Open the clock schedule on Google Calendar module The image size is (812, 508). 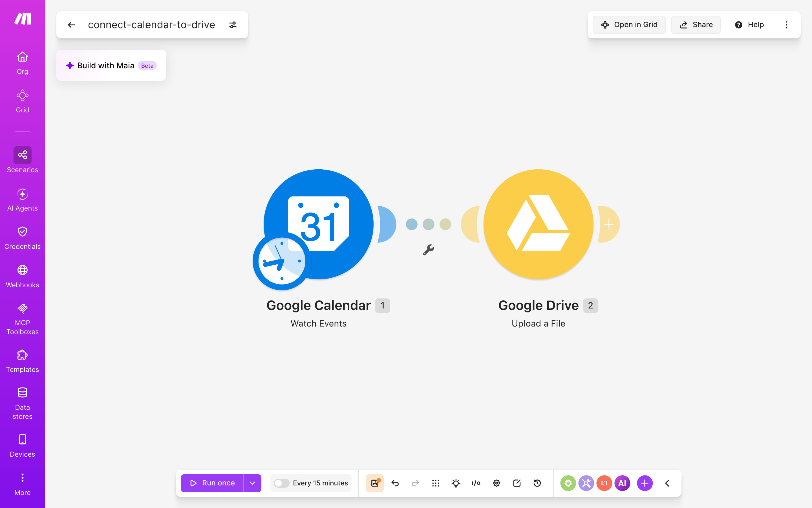tap(282, 261)
